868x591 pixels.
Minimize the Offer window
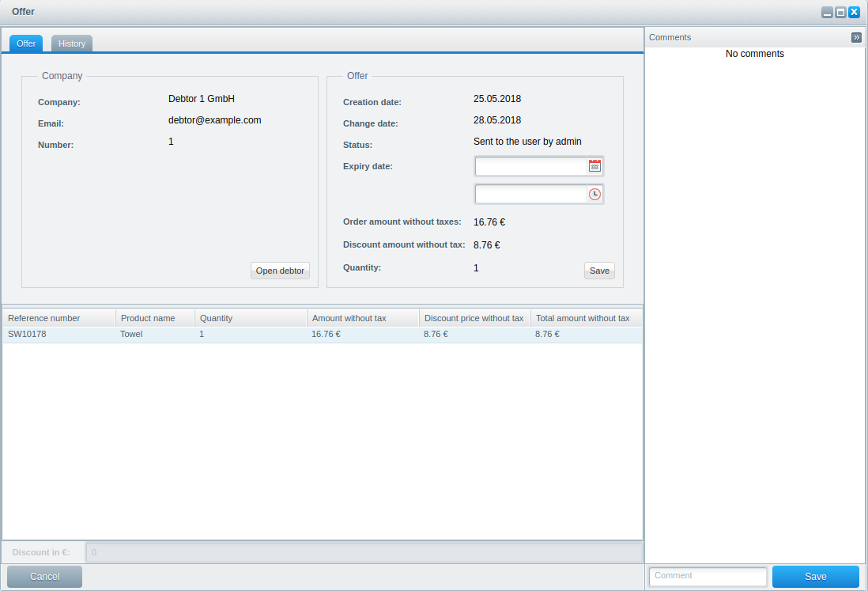[827, 13]
